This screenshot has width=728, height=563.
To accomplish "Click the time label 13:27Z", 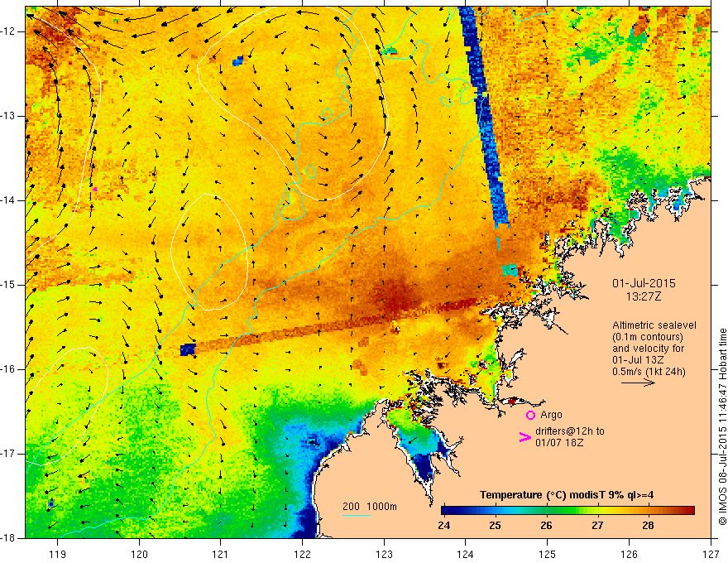I will click(x=643, y=296).
